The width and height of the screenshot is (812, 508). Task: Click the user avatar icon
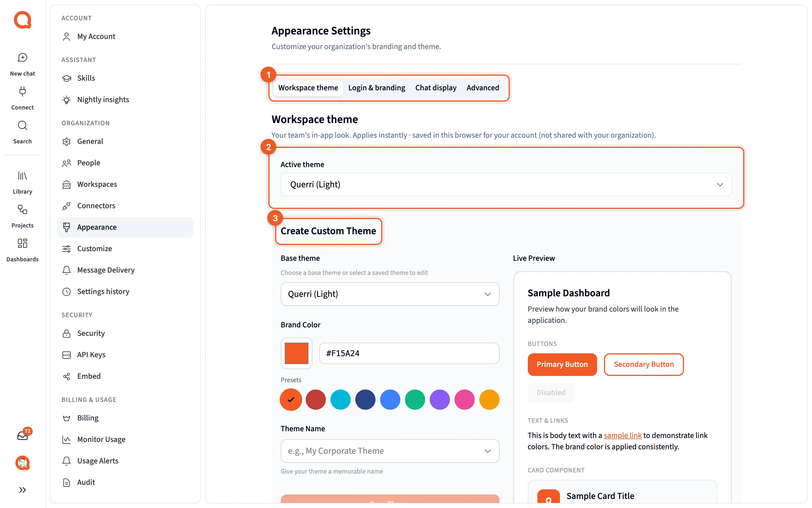23,463
